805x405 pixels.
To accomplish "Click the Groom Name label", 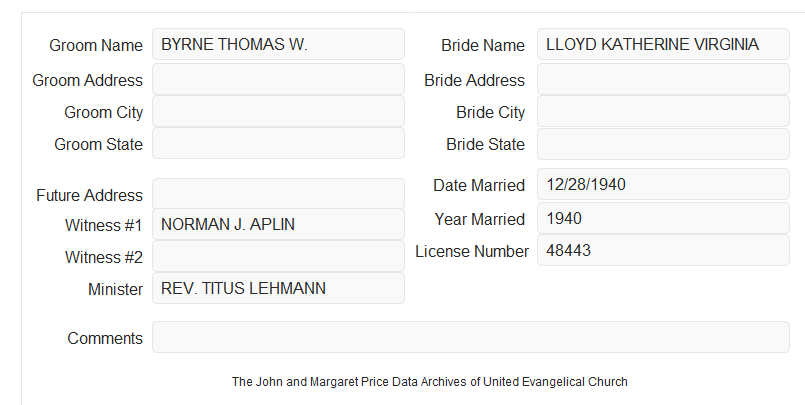I will click(x=96, y=45).
